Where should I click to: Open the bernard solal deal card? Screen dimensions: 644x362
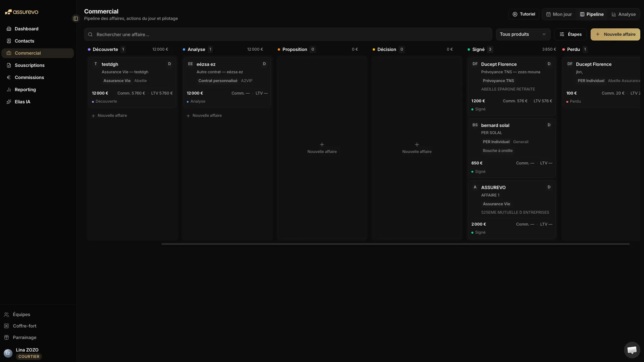[512, 148]
